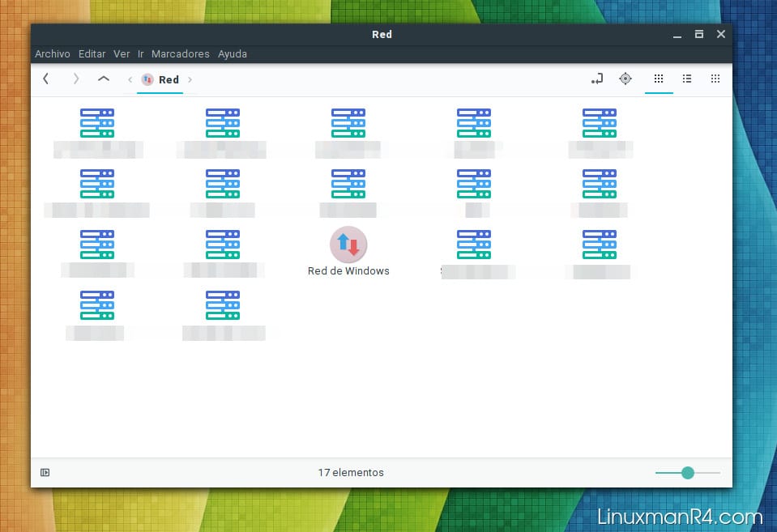Click the icon zoom slider handle

(688, 473)
